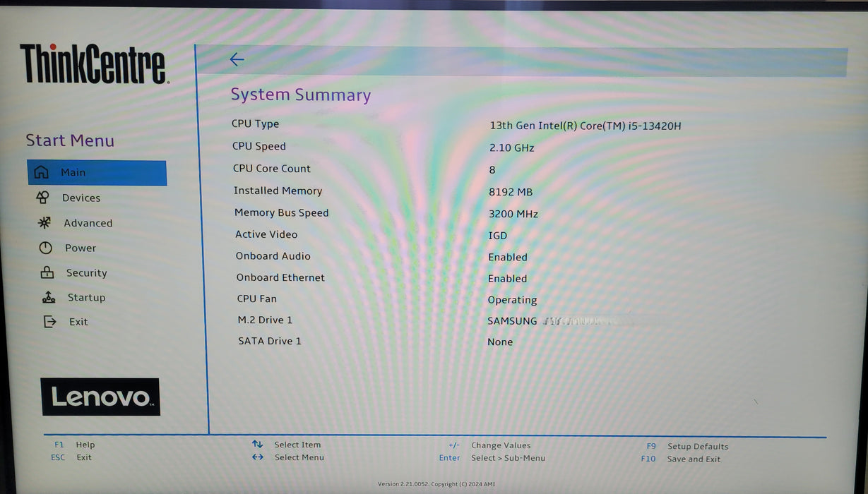
Task: Click the Startup boot icon
Action: coord(49,297)
